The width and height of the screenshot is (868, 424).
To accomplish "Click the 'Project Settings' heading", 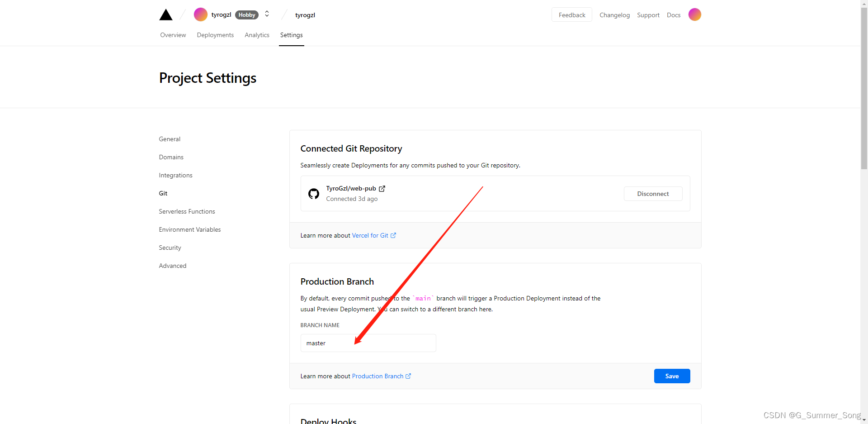I will click(x=208, y=78).
